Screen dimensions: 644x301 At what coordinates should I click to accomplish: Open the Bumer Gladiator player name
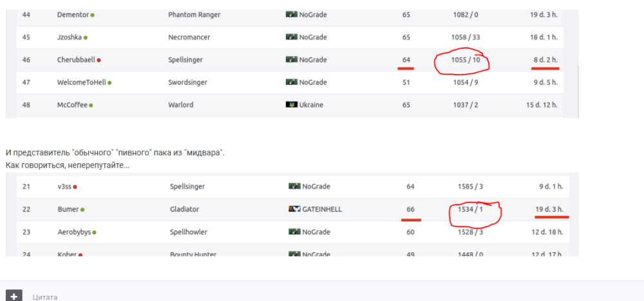(x=68, y=209)
